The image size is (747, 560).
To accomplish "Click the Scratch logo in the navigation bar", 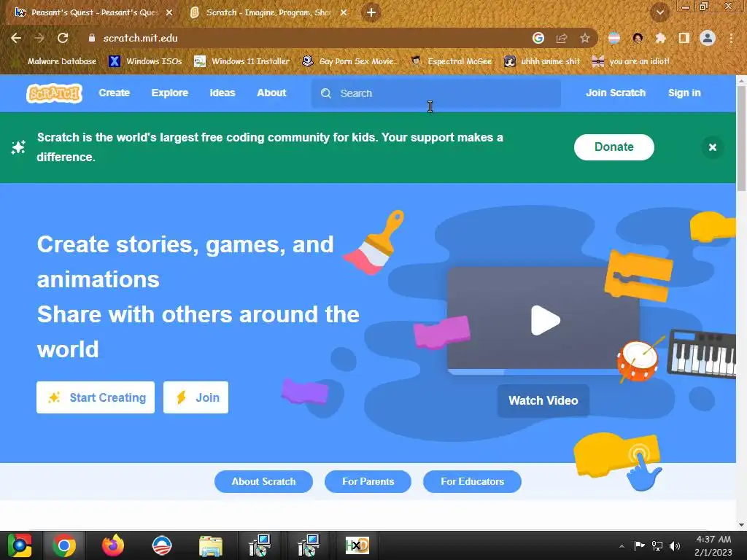I will pyautogui.click(x=54, y=93).
